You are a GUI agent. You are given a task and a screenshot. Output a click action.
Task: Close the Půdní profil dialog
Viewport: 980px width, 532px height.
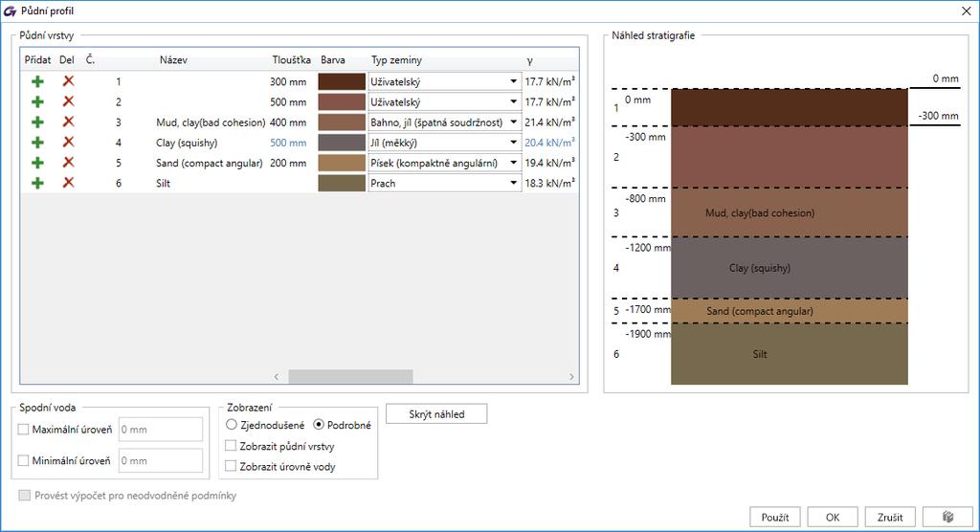966,11
